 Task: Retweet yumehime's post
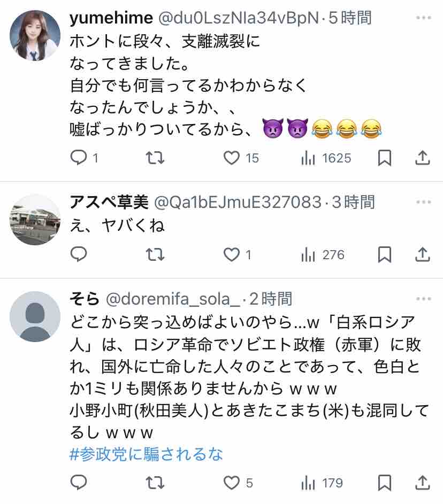[x=155, y=158]
